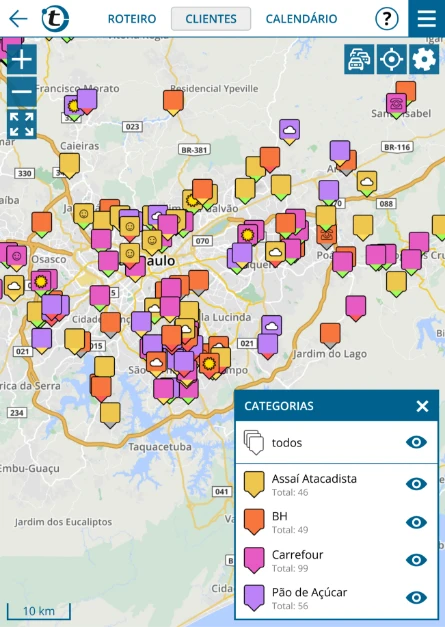
Task: Hide Assaí Atacadista category
Action: 416,484
